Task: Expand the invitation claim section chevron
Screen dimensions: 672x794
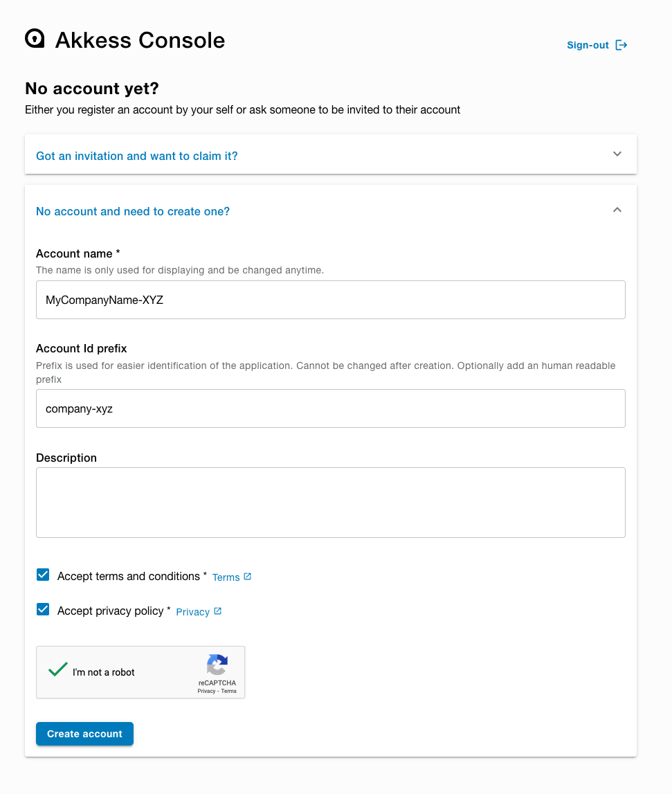Action: click(x=617, y=154)
